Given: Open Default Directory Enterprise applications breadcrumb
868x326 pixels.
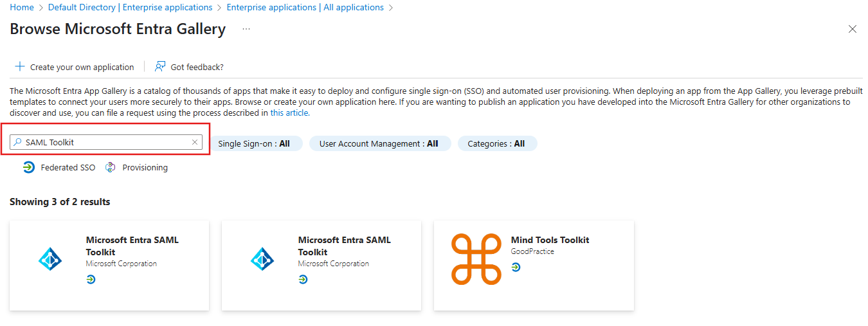Looking at the screenshot, I should [x=130, y=8].
